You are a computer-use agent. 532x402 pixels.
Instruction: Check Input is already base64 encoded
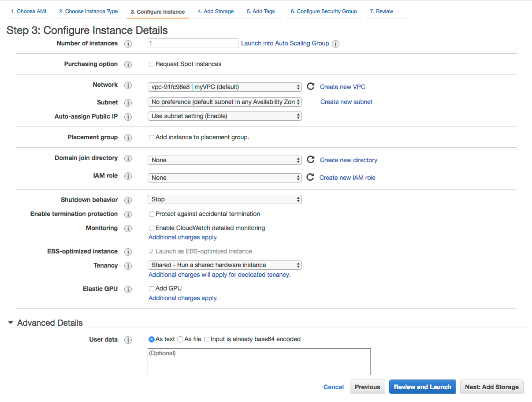click(207, 339)
